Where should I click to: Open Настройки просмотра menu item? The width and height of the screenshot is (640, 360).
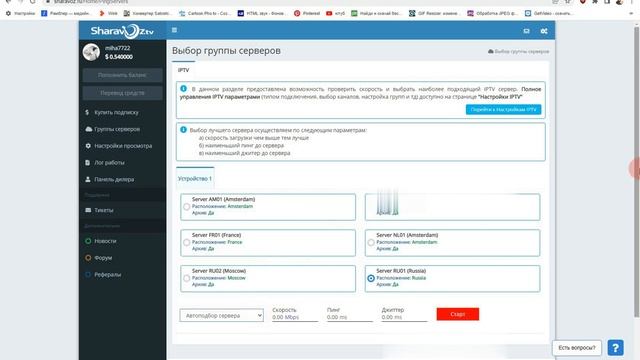click(122, 146)
